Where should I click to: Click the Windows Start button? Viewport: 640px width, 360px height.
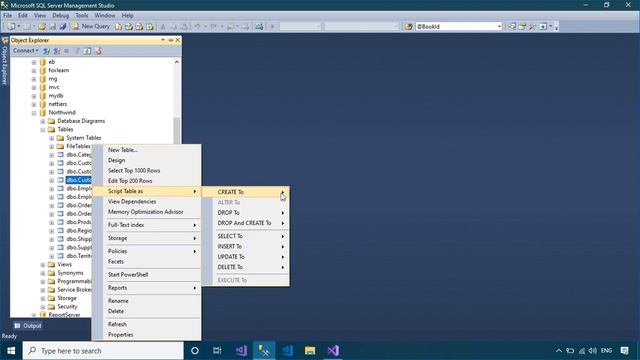click(11, 351)
